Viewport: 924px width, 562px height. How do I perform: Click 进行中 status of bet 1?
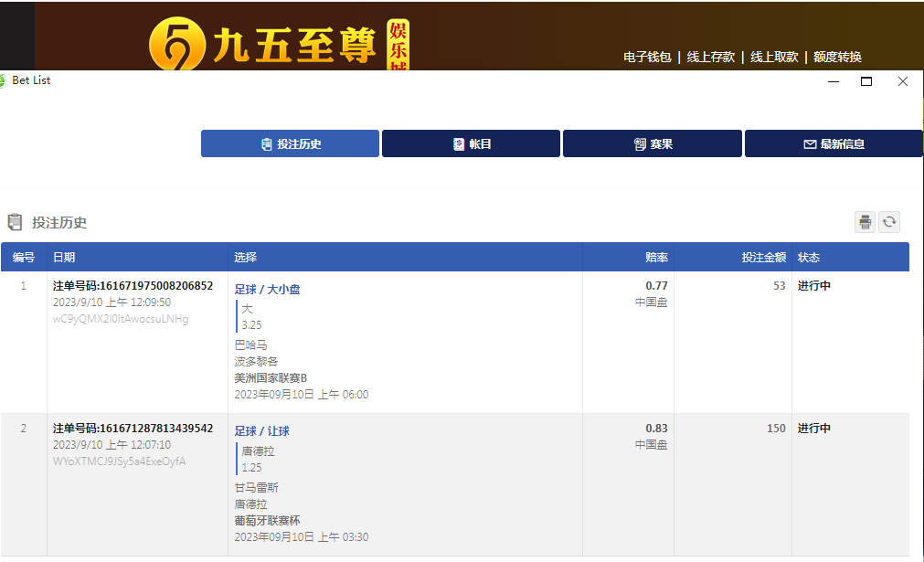813,286
